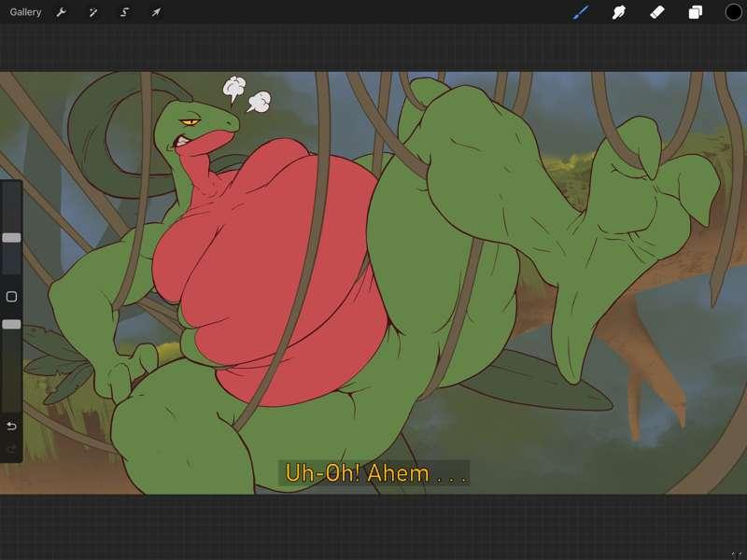This screenshot has height=560, width=747.
Task: Select the Smudge tool
Action: tap(619, 12)
